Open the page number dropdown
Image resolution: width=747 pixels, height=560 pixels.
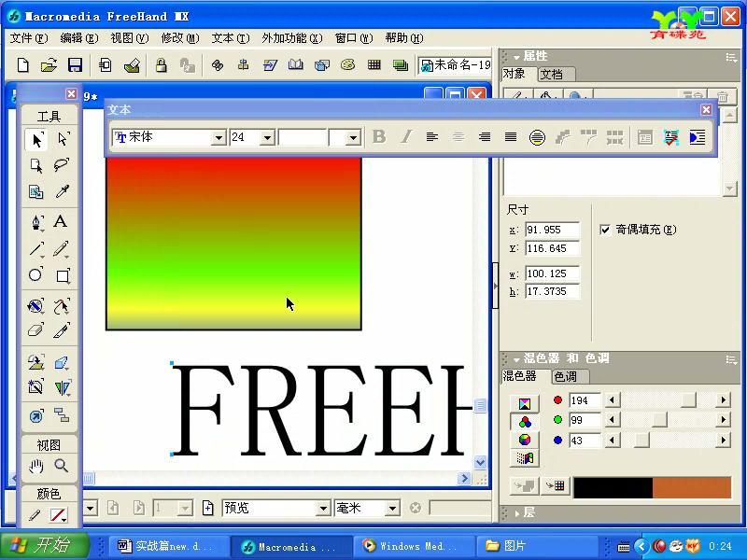pyautogui.click(x=184, y=509)
